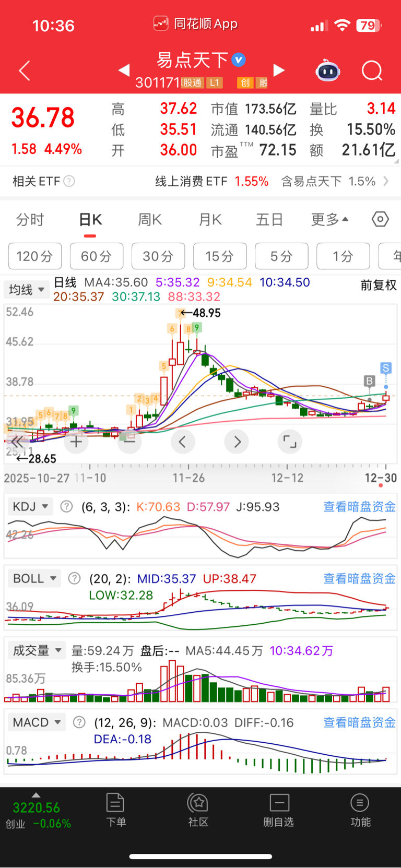The height and width of the screenshot is (868, 401).
Task: Tap 同花顺App title in status bar
Action: coord(195,23)
